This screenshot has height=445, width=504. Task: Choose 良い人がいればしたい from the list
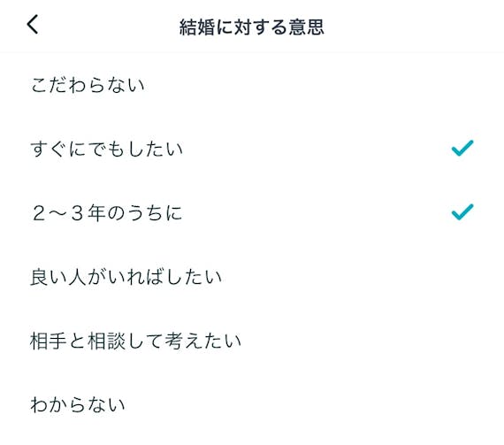click(252, 277)
